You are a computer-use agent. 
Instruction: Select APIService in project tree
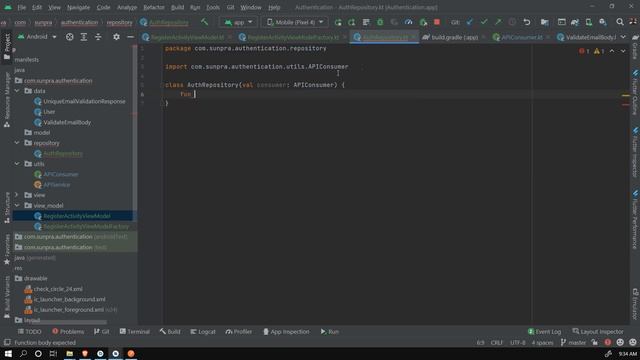[56, 184]
